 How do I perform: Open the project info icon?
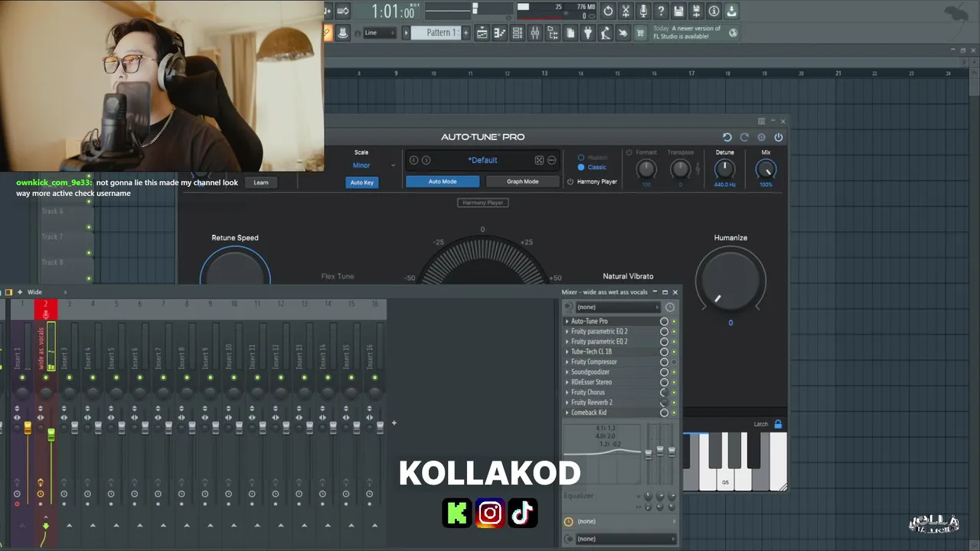[714, 11]
